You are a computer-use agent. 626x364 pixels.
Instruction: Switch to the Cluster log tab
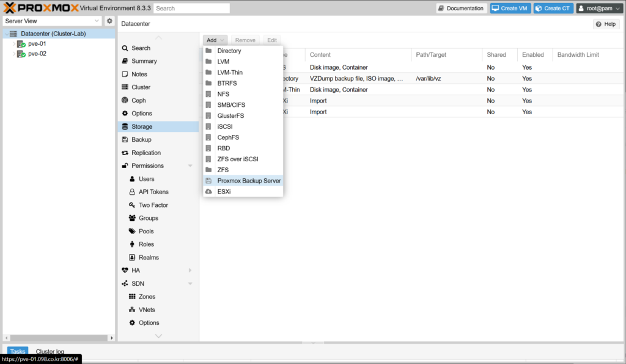[50, 351]
